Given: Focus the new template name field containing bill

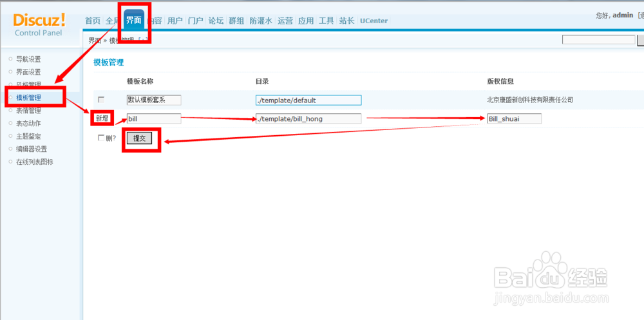Looking at the screenshot, I should point(154,118).
